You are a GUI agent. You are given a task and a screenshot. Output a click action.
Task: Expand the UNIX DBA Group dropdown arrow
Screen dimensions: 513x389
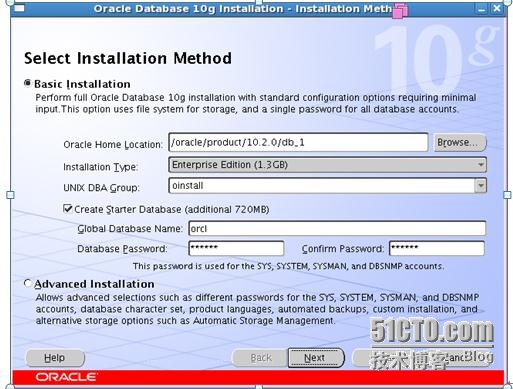tap(480, 186)
